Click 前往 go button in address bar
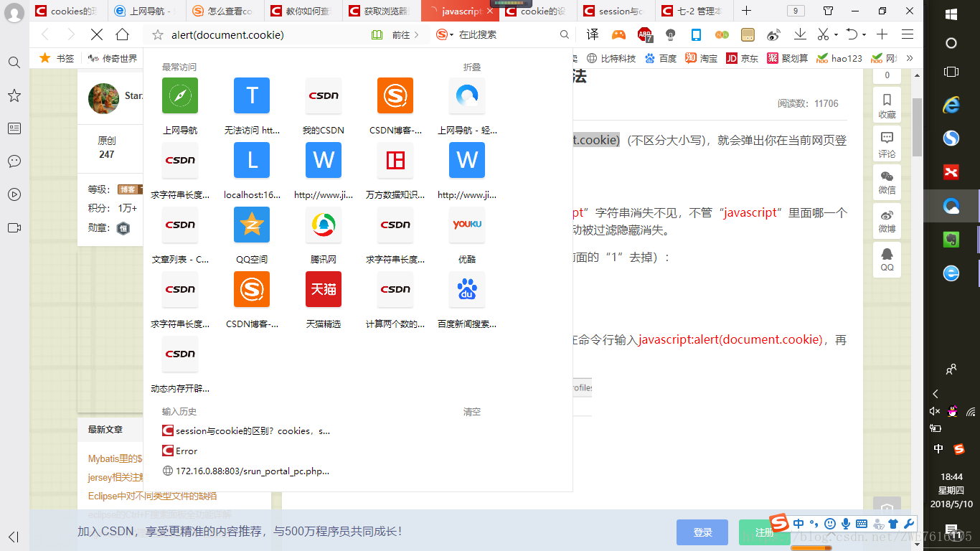 pos(405,34)
